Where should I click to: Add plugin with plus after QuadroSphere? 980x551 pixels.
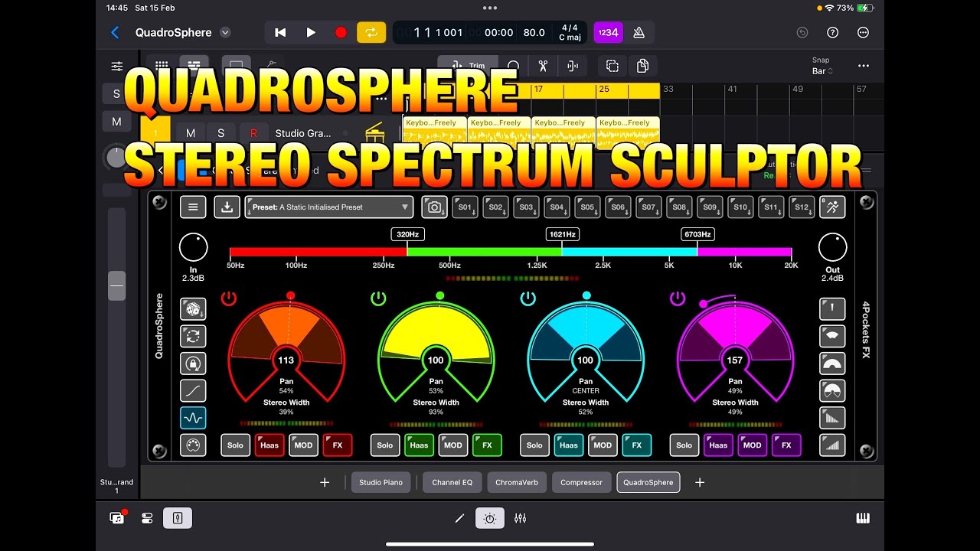(x=699, y=482)
